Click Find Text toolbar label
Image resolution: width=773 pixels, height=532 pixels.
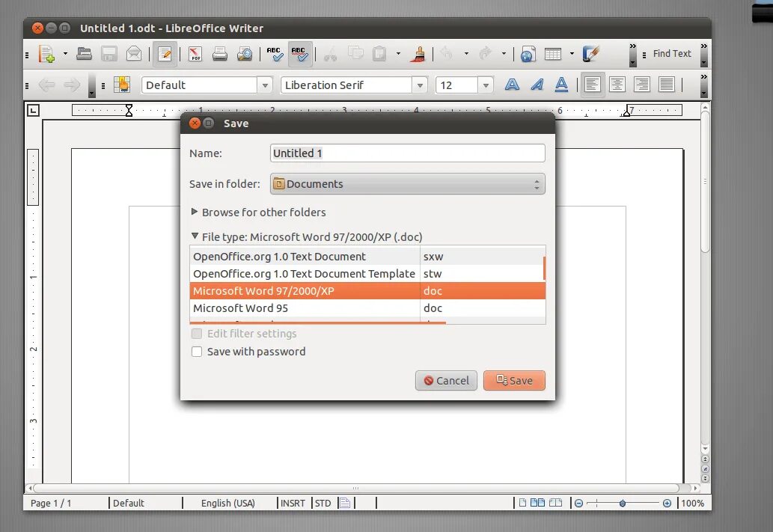(x=672, y=53)
